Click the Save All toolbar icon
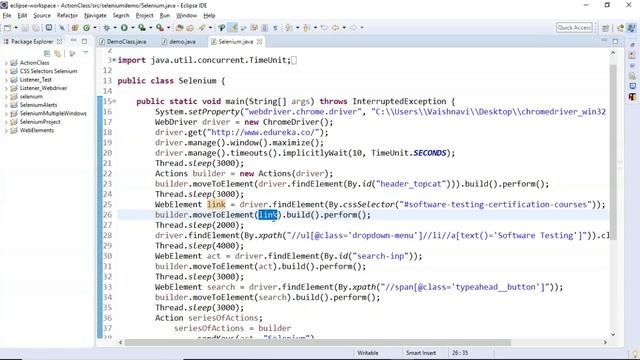This screenshot has height=360, width=640. point(36,28)
